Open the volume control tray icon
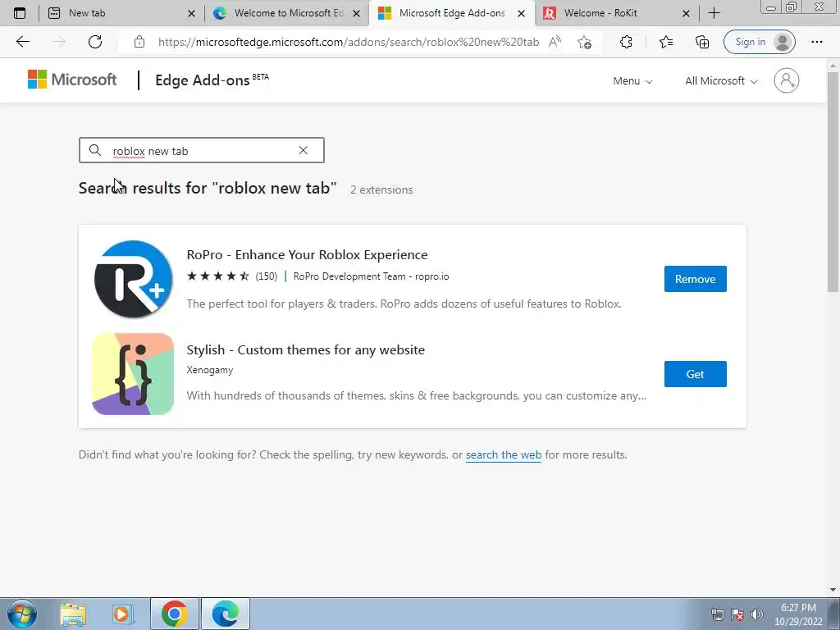The image size is (840, 630). tap(757, 614)
